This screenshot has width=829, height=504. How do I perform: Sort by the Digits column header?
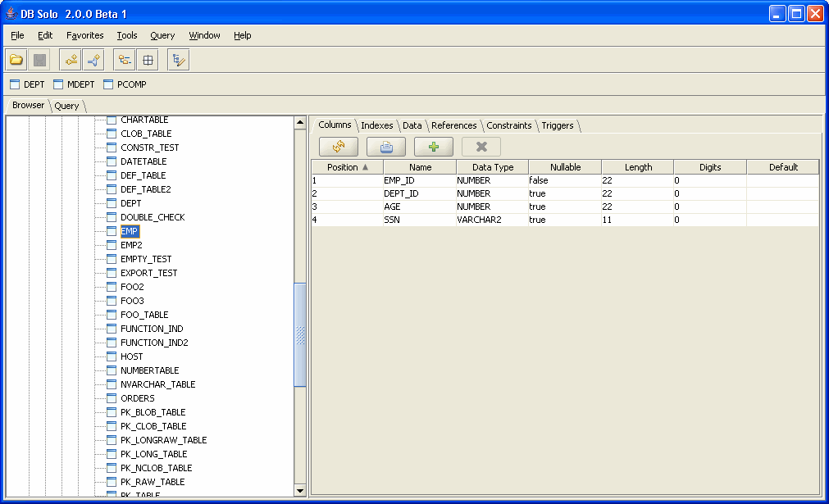(x=710, y=167)
